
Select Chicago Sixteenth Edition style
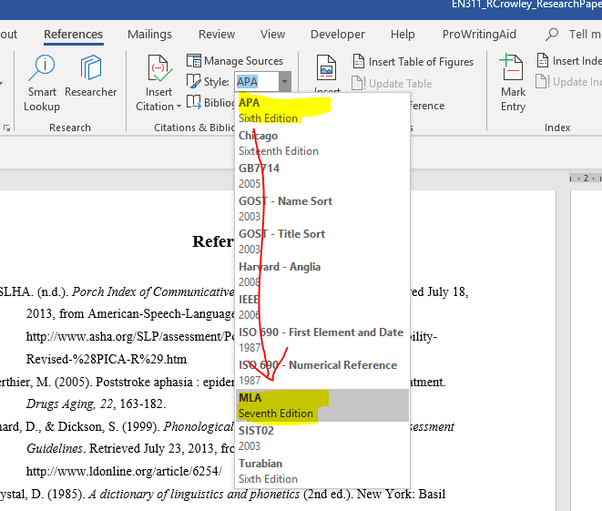click(322, 143)
